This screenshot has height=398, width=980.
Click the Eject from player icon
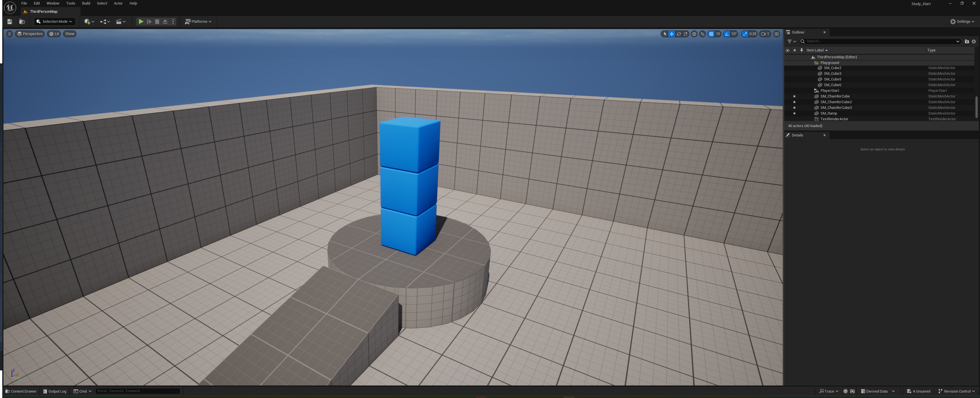[165, 22]
